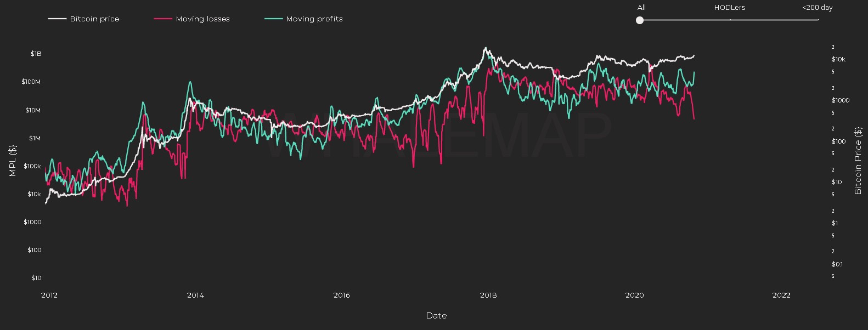
Task: Click the $1B MPL axis label
Action: 36,54
